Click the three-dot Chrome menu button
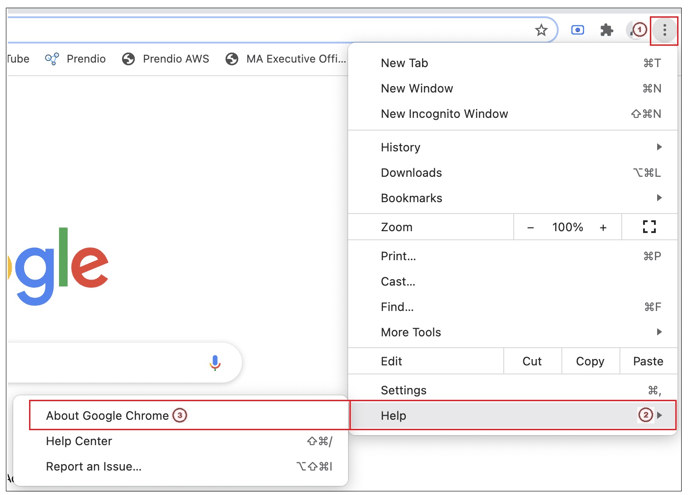The image size is (688, 495). click(x=665, y=30)
